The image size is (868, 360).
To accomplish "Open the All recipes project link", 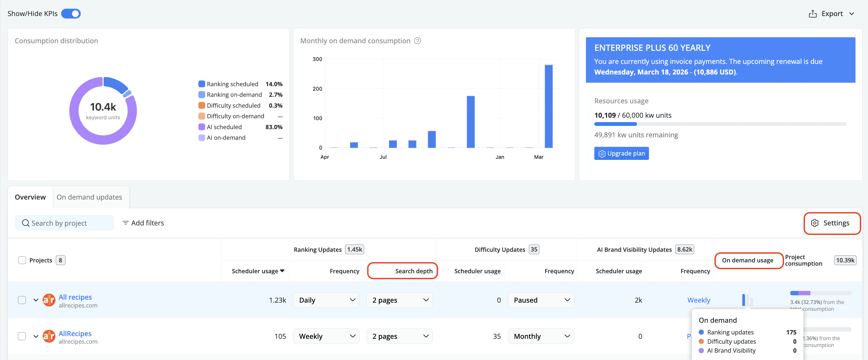I will coord(75,297).
